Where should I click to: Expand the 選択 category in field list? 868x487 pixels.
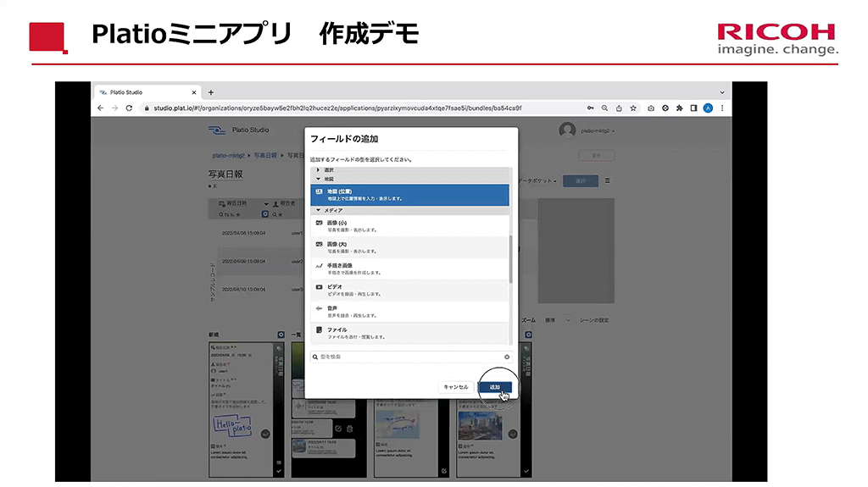(x=320, y=170)
